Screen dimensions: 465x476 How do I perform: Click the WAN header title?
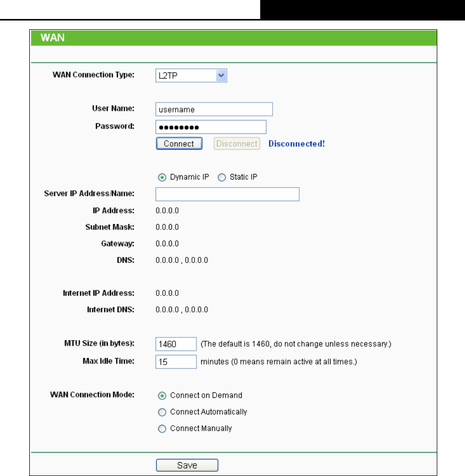click(x=52, y=37)
